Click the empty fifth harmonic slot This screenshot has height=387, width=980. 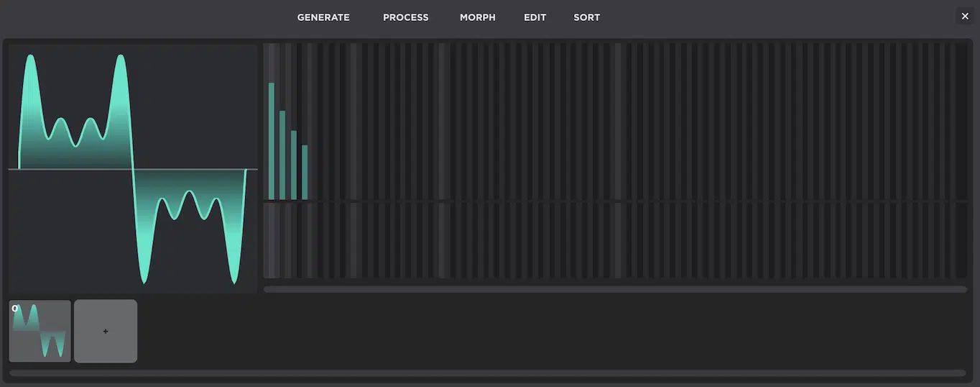pyautogui.click(x=316, y=122)
